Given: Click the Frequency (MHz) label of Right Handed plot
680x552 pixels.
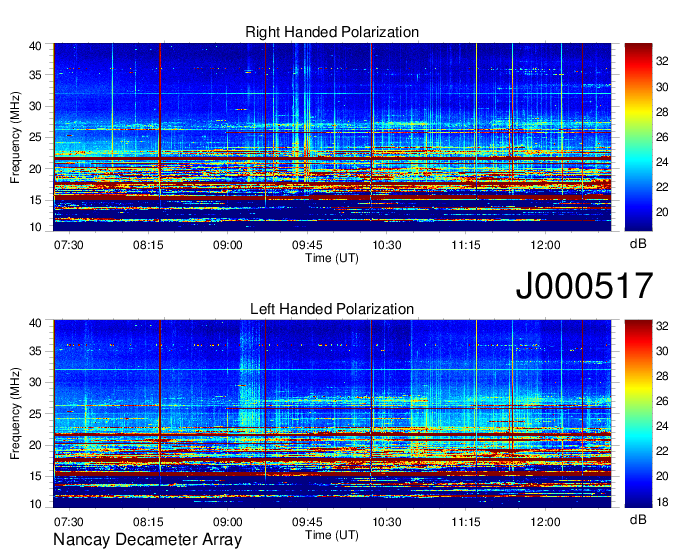Looking at the screenshot, I should (15, 137).
